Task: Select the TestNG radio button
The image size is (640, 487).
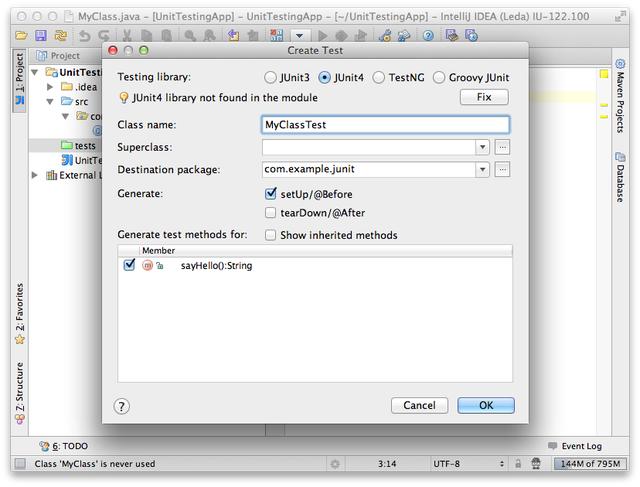Action: [378, 78]
